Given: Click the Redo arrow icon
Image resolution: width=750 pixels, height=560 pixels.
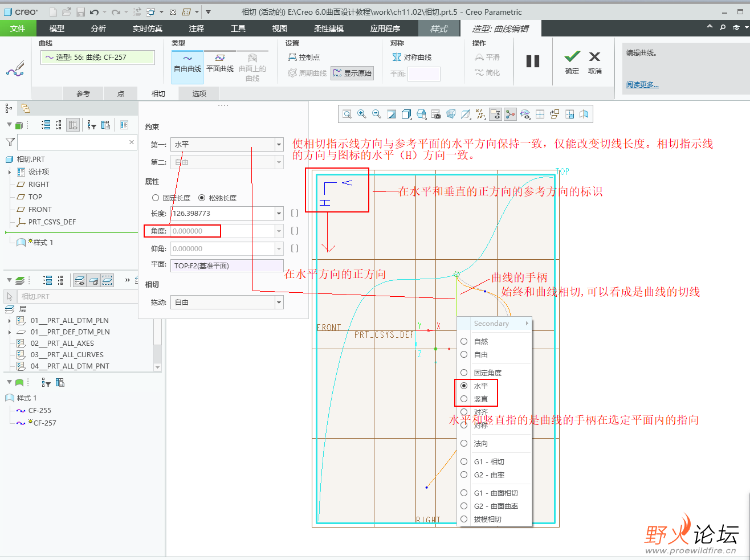Looking at the screenshot, I should [116, 11].
